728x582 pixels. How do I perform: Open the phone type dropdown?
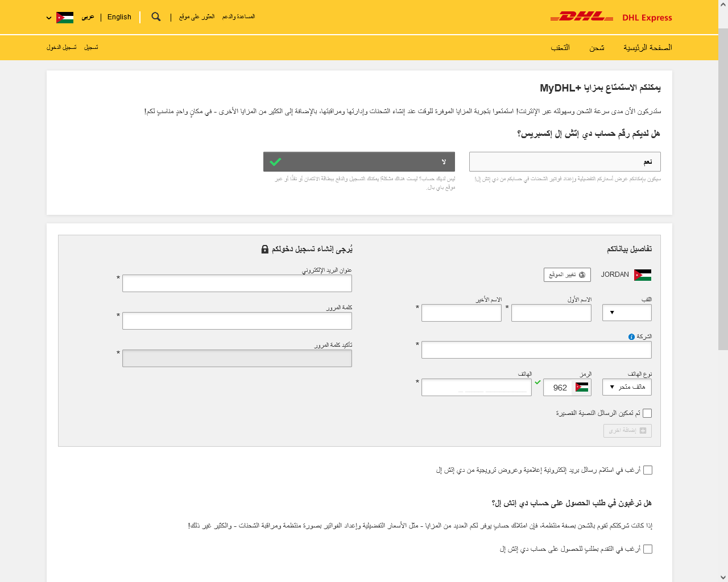pos(627,387)
